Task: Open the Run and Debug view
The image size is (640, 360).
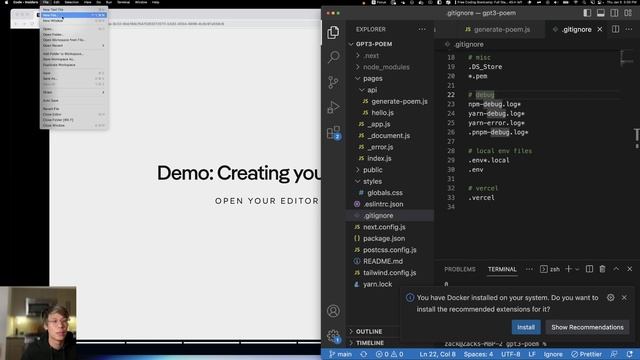Action: tap(333, 107)
